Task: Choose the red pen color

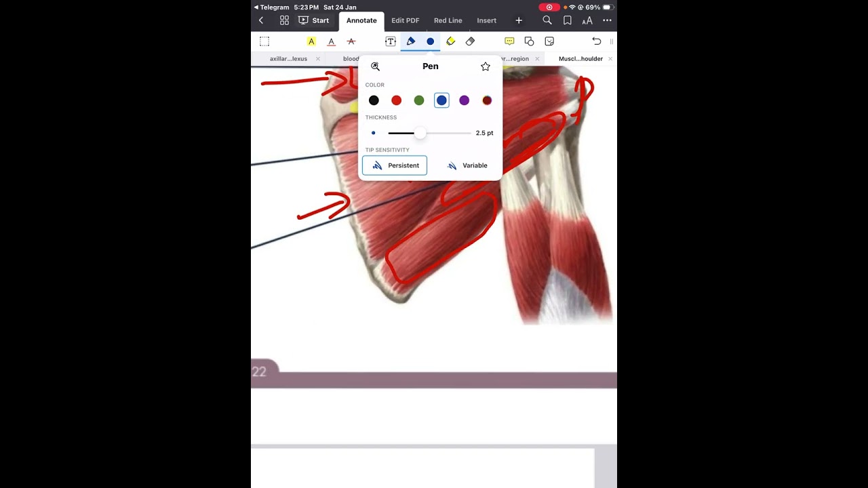Action: point(397,100)
